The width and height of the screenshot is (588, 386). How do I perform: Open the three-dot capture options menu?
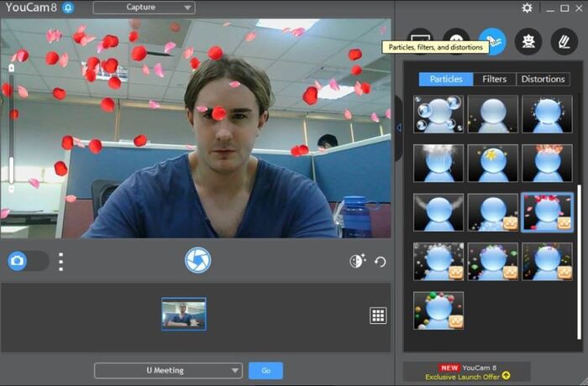(60, 261)
